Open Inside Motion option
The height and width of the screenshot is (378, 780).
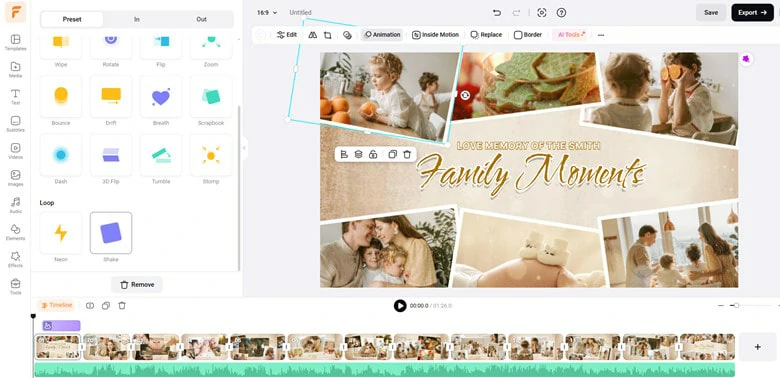pos(435,35)
